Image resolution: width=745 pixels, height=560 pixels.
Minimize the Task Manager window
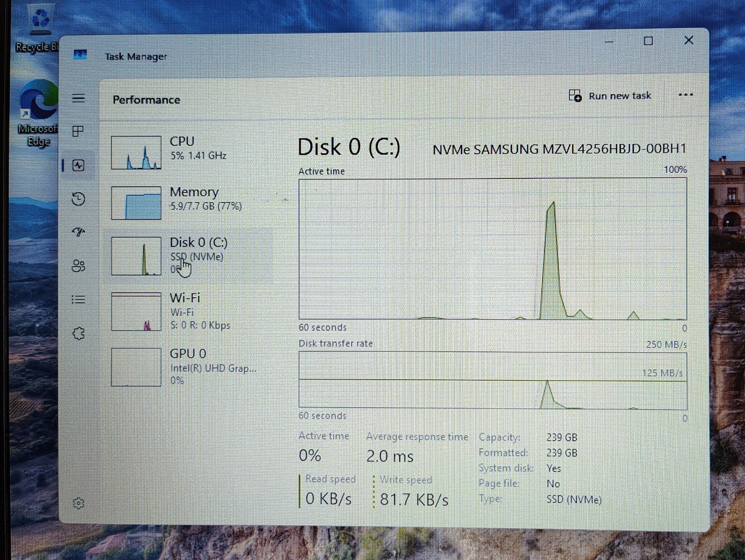[x=608, y=41]
